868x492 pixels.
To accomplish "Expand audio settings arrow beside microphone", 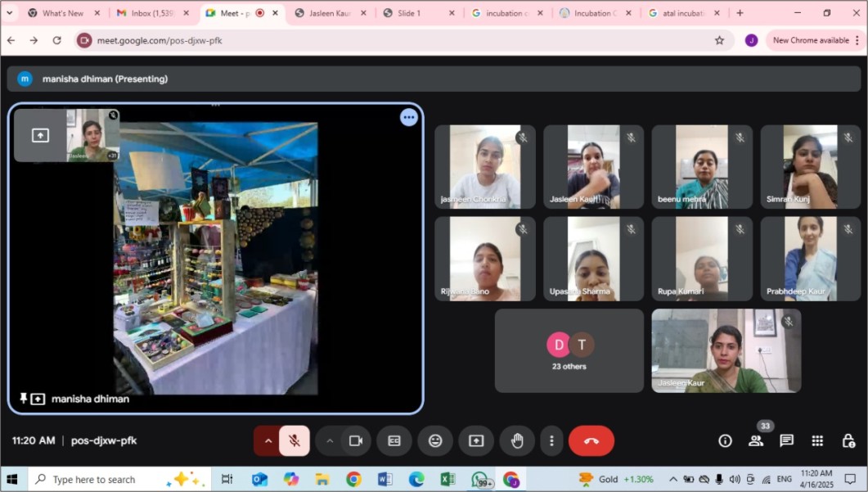I will tap(268, 440).
